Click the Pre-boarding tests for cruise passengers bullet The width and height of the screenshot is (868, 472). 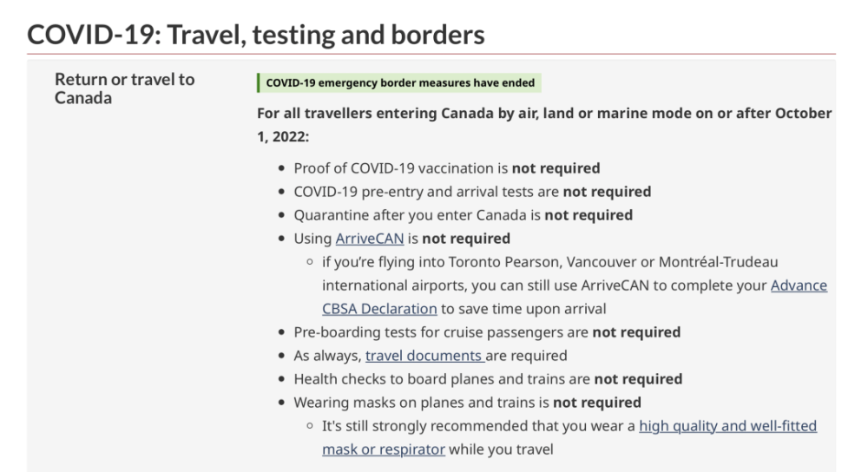pyautogui.click(x=442, y=332)
